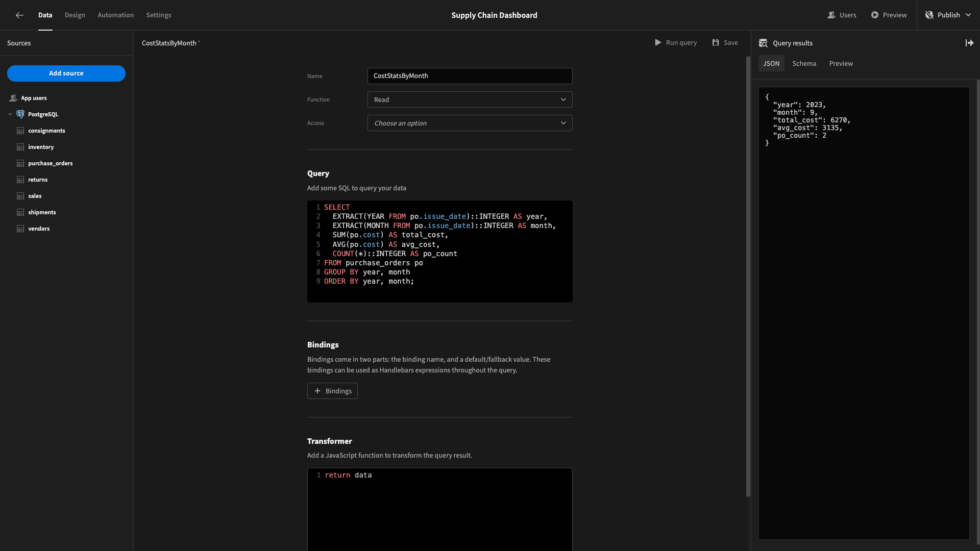The width and height of the screenshot is (980, 551).
Task: Click the main editor vertical scrollbar
Action: [x=748, y=275]
